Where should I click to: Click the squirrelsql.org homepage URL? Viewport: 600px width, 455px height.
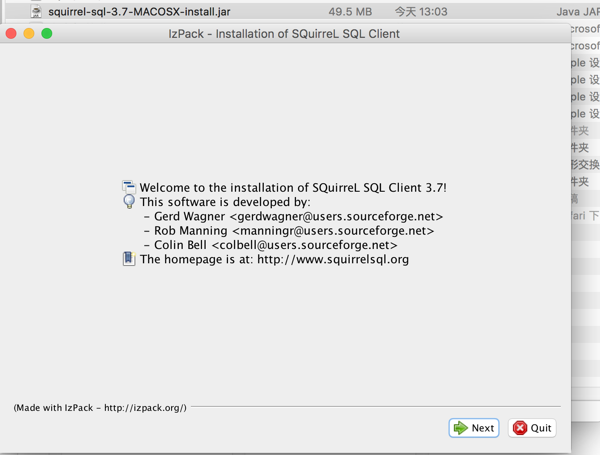pyautogui.click(x=333, y=259)
